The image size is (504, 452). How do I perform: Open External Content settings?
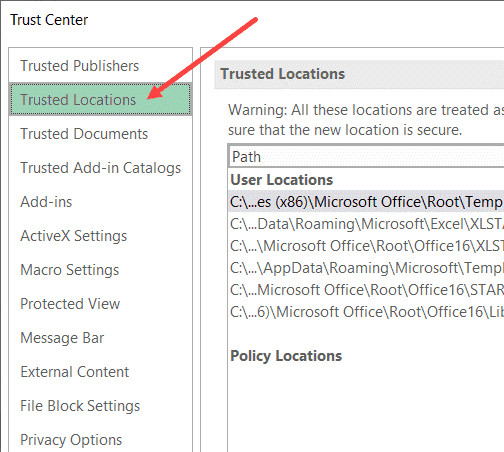point(100,372)
